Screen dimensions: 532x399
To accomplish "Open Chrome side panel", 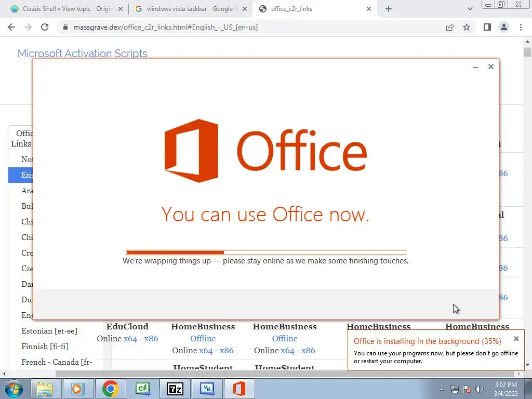I will tap(487, 27).
